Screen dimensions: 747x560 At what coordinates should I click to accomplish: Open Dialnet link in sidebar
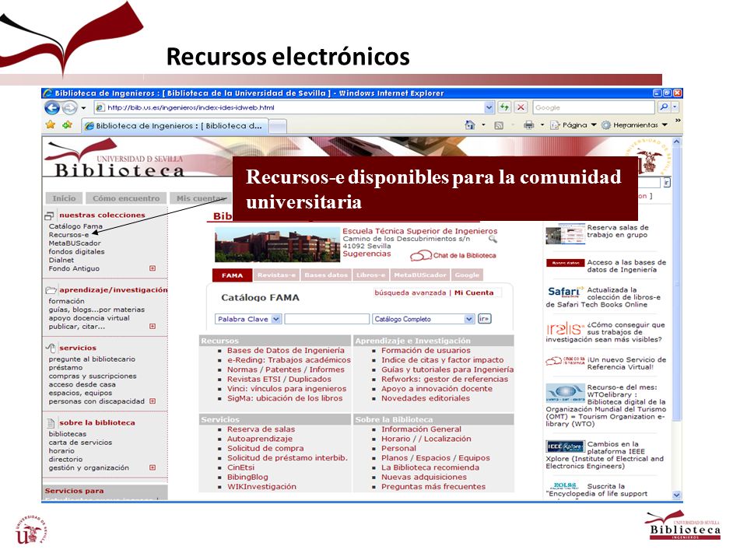point(61,261)
